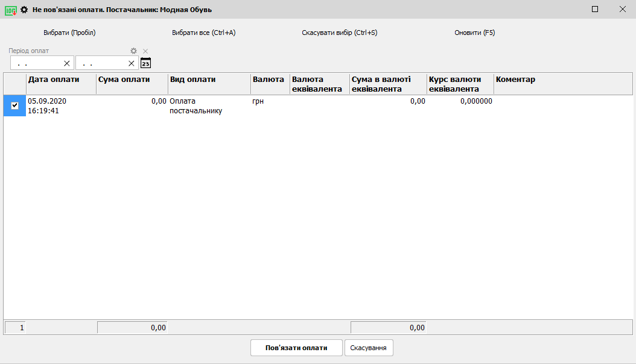Click Вибрати (Пробіл) toolbar command
Screen dimensions: 636x364
(69, 33)
